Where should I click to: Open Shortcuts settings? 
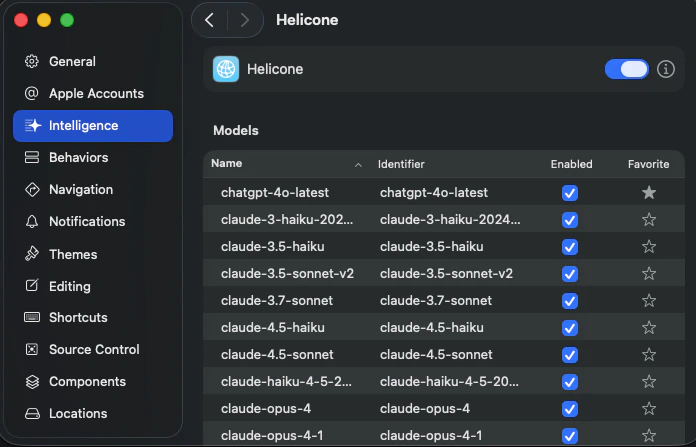93,317
